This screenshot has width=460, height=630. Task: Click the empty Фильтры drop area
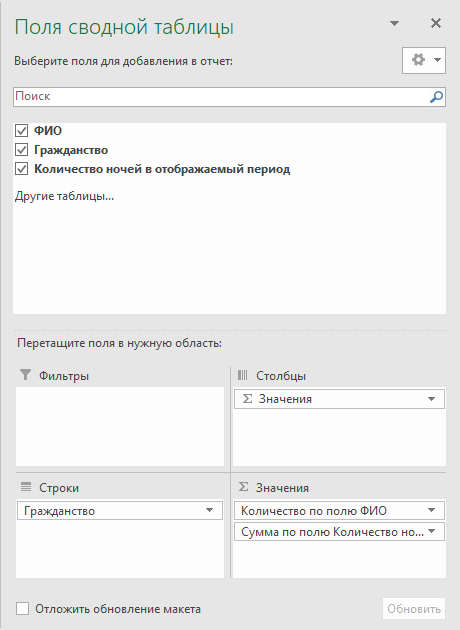[120, 426]
